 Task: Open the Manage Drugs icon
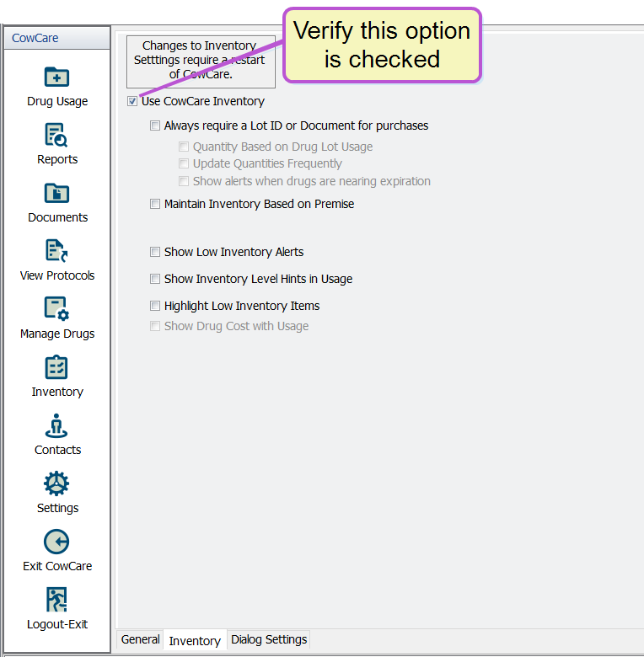56,309
